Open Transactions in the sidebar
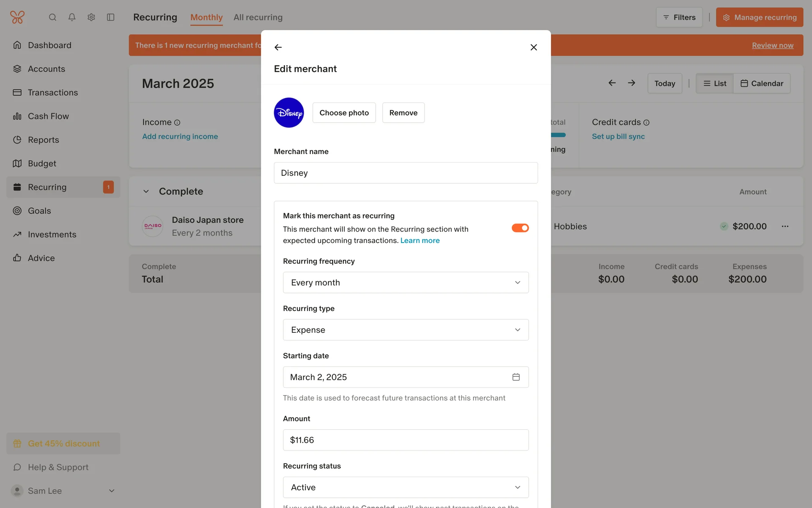812x508 pixels. 53,92
